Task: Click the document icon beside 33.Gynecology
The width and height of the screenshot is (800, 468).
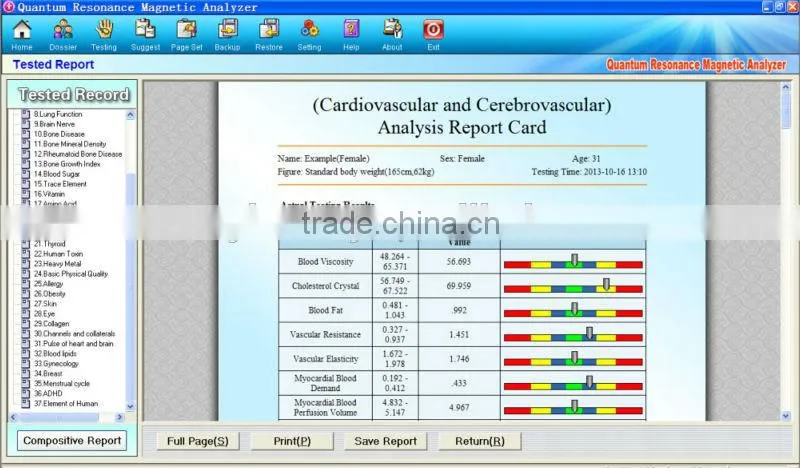Action: tap(26, 363)
